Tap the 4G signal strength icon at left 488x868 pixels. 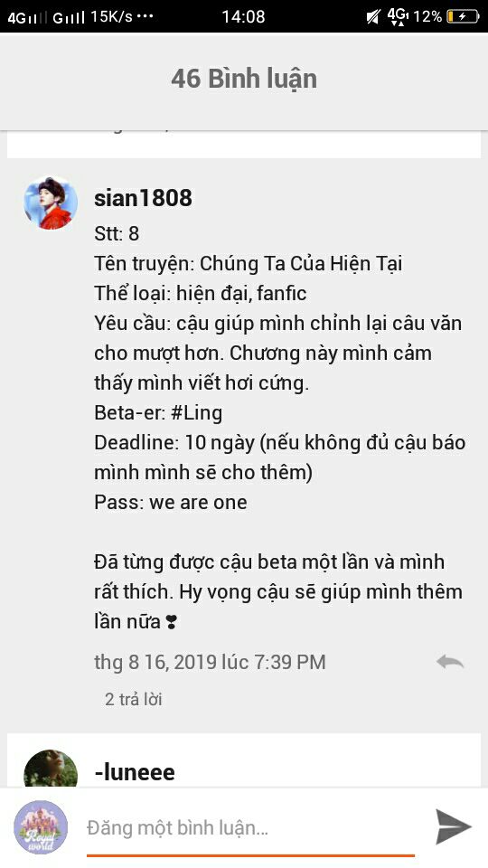coord(27,17)
